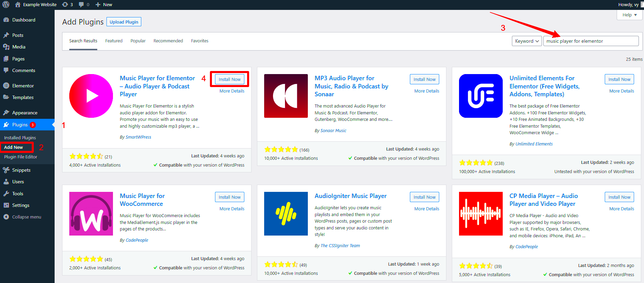Install CP Media Player plugin
Screen dimensions: 644x283
(x=619, y=197)
